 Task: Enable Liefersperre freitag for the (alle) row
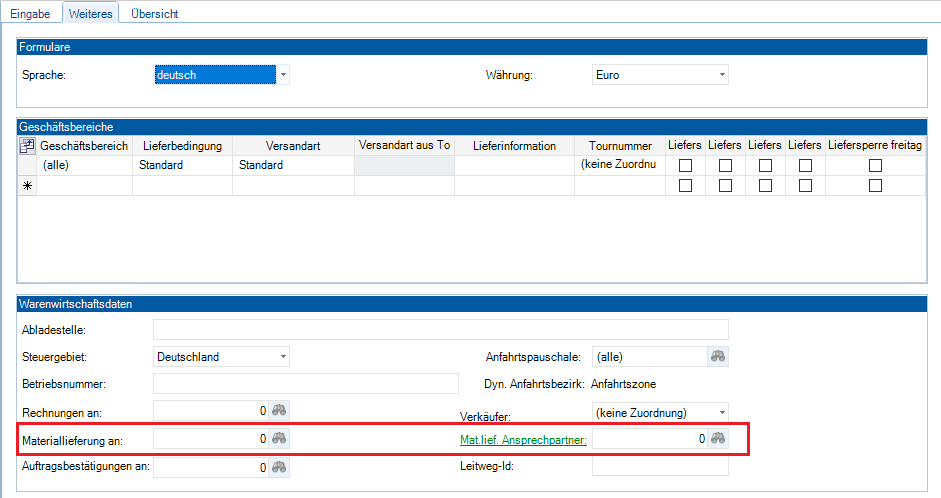click(875, 166)
